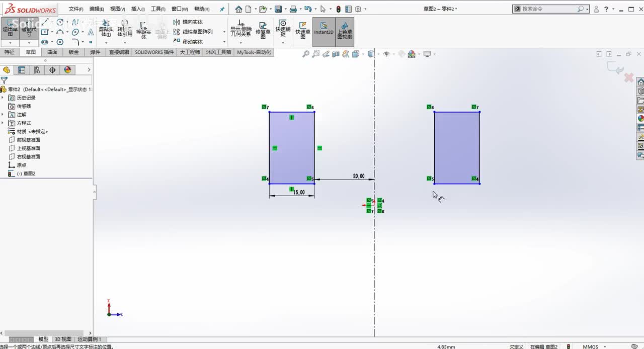Switch to the 特征 (Features) tab

point(10,52)
